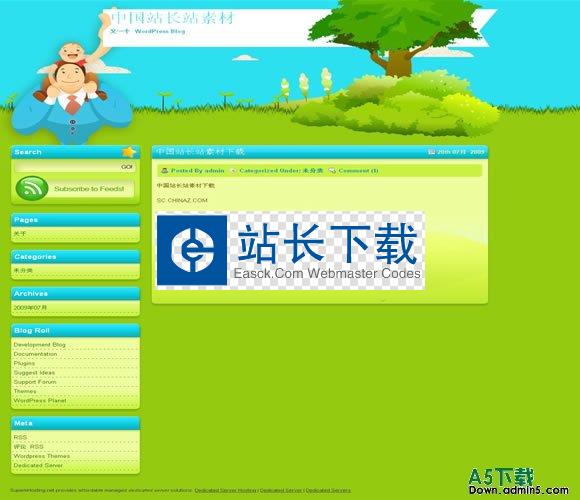
Task: Open the Subscribe to Feeds! link
Action: pos(89,189)
